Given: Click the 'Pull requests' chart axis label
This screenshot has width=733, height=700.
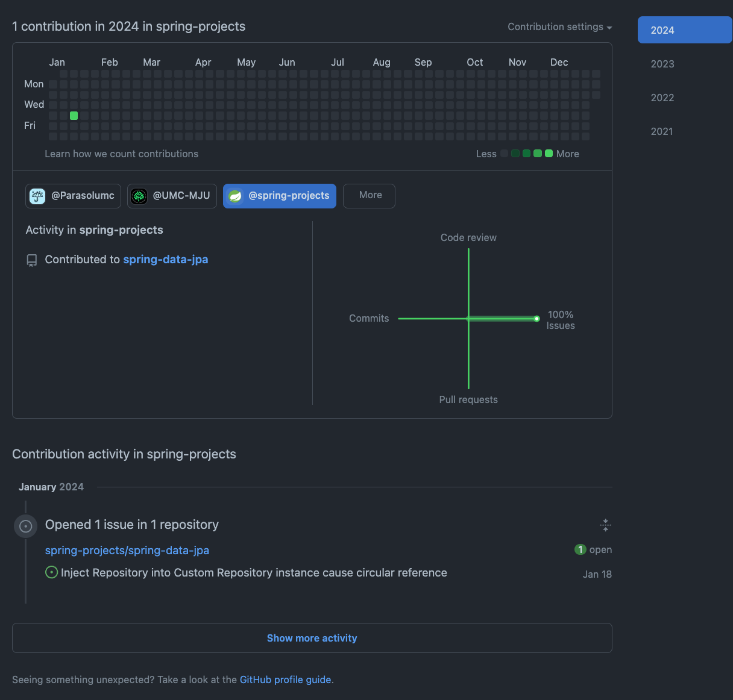Looking at the screenshot, I should point(468,400).
